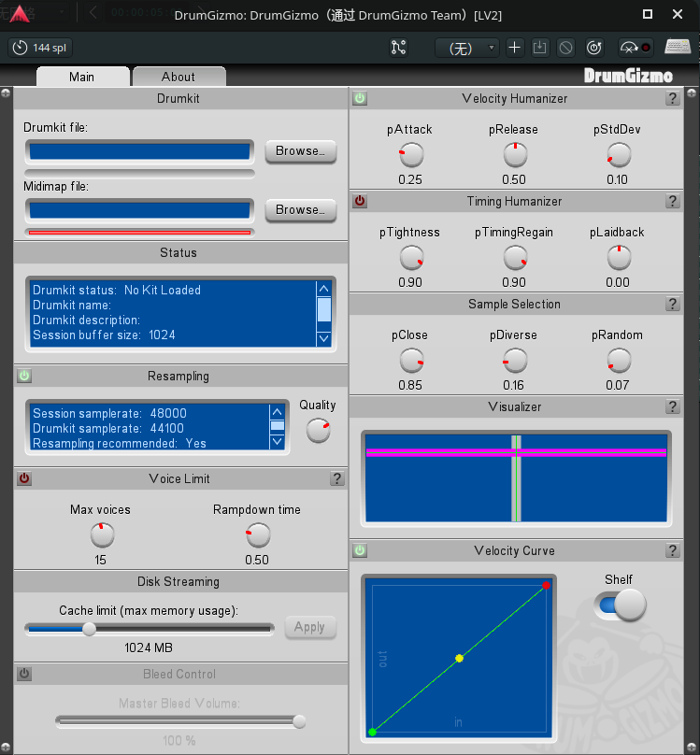Browse for a Drumkit file
This screenshot has width=700, height=755.
[300, 151]
